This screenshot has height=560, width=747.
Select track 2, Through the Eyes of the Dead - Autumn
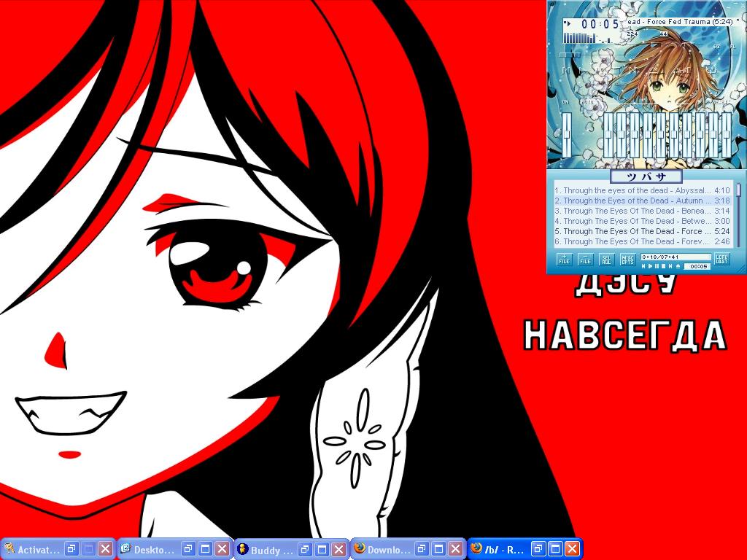642,201
